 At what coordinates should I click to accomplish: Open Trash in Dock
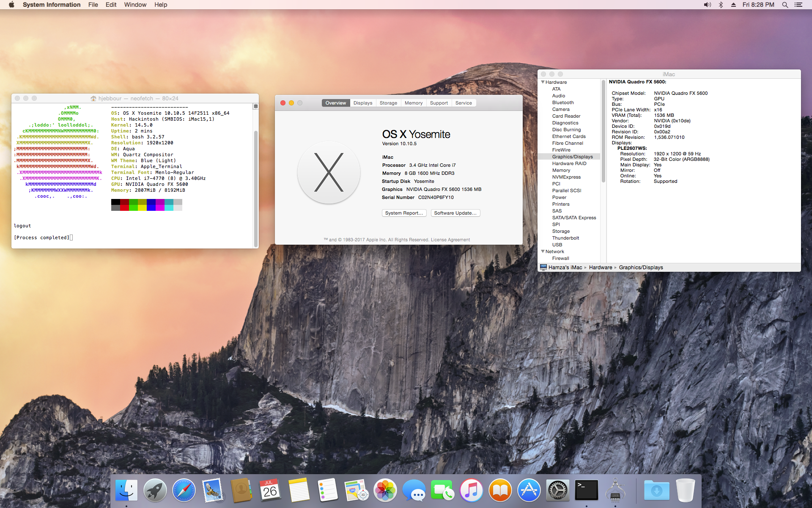point(686,491)
